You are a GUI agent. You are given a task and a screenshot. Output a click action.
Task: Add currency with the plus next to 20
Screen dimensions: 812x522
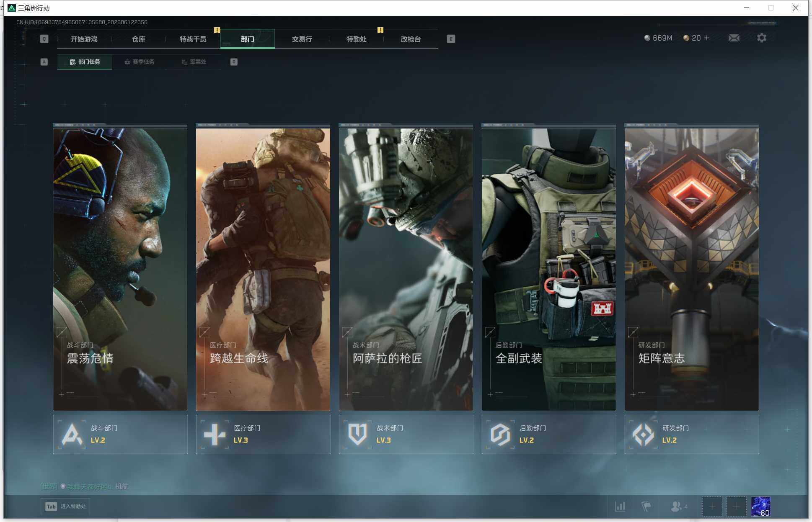pyautogui.click(x=707, y=38)
